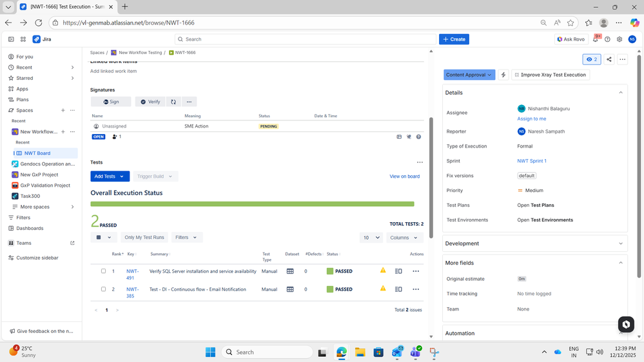Viewport: 644px width, 362px height.
Task: Expand the Development panel
Action: coord(621,243)
